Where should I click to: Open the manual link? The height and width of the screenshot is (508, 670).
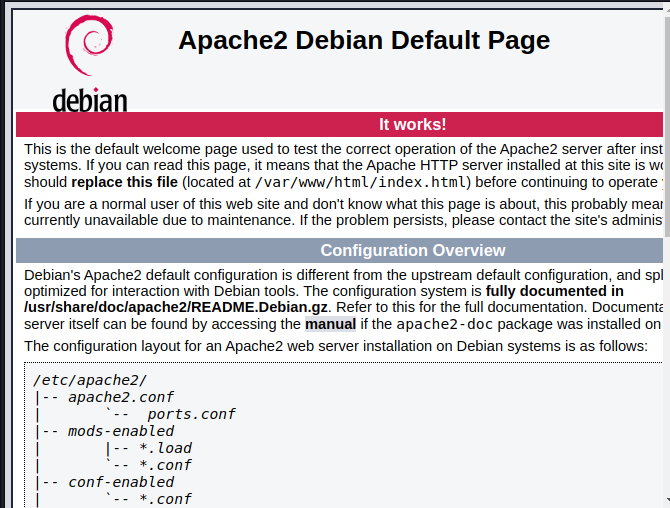(x=330, y=324)
